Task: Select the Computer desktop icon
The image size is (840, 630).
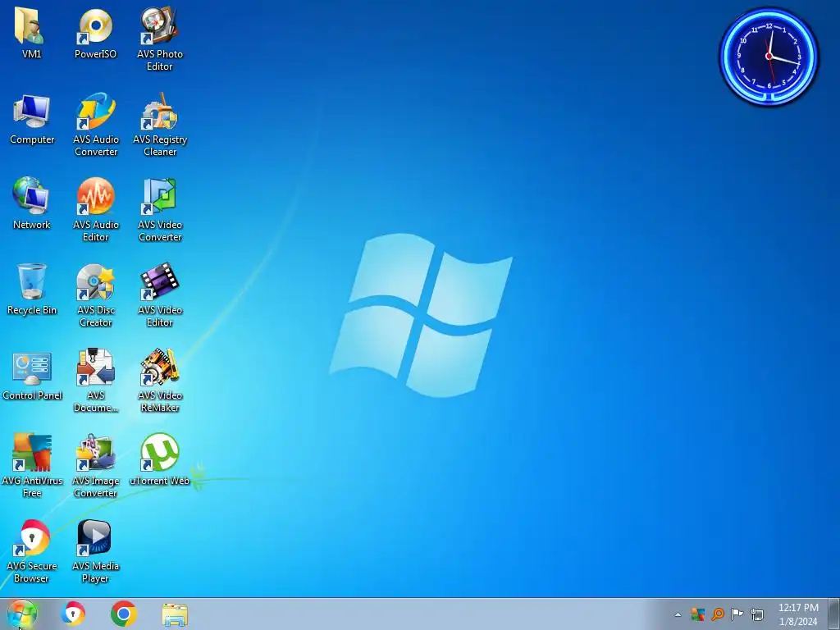Action: click(32, 119)
